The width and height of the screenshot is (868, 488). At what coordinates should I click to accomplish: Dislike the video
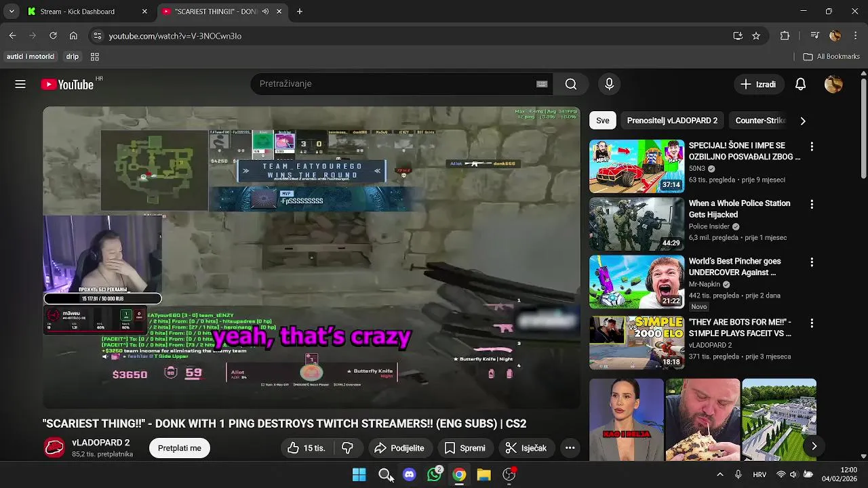tap(347, 448)
